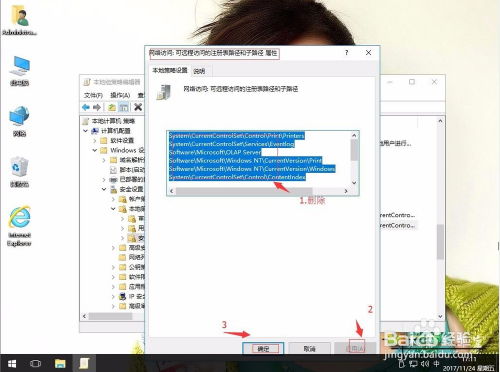Toggle the show/hide console tree icon
This screenshot has height=372, width=500.
point(124,107)
